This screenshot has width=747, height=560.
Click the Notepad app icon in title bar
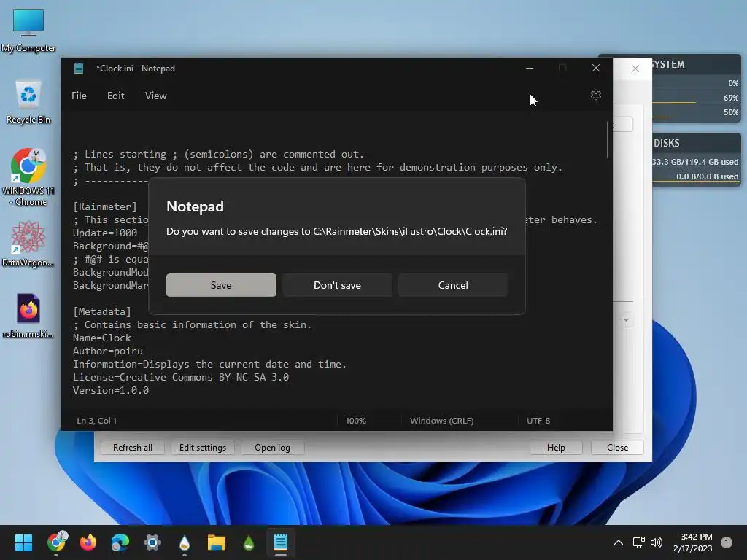point(79,69)
